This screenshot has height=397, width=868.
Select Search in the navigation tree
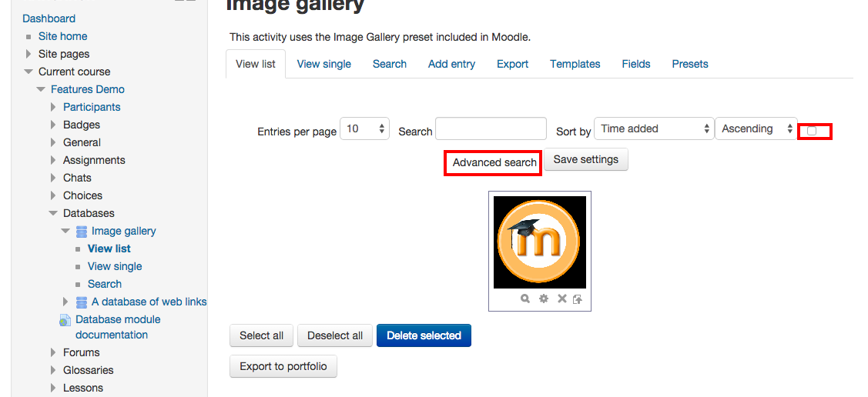pos(104,284)
